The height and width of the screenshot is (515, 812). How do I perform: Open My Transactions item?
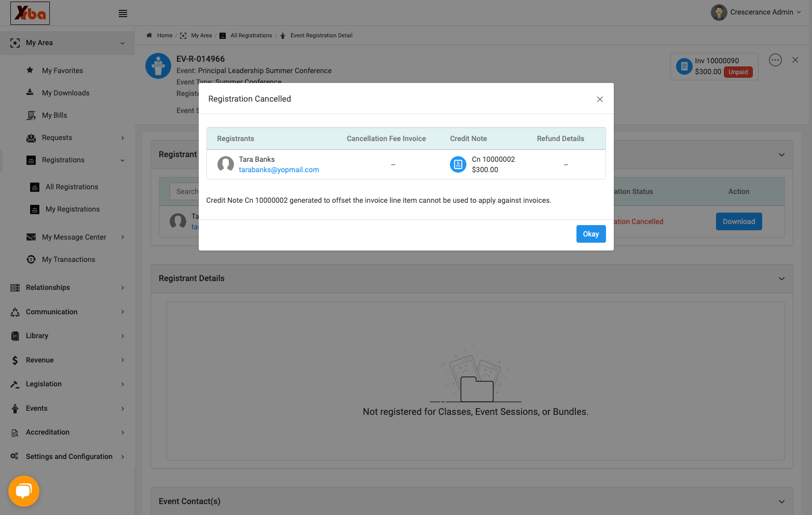68,259
